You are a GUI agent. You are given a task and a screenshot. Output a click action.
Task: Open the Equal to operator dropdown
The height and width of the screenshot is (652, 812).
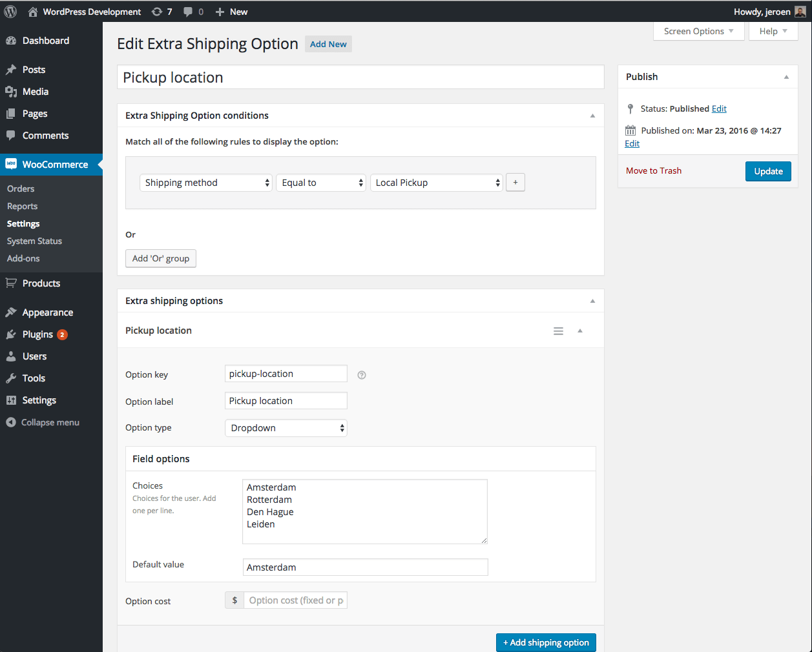(x=321, y=183)
